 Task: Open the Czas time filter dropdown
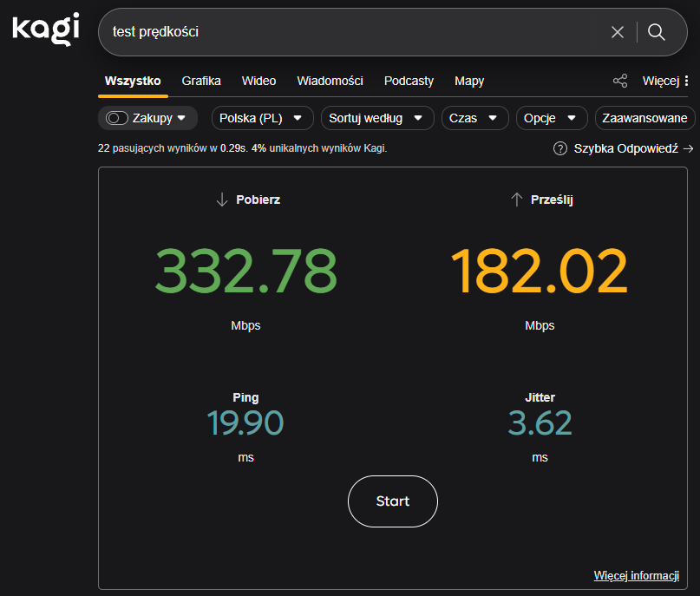click(474, 118)
